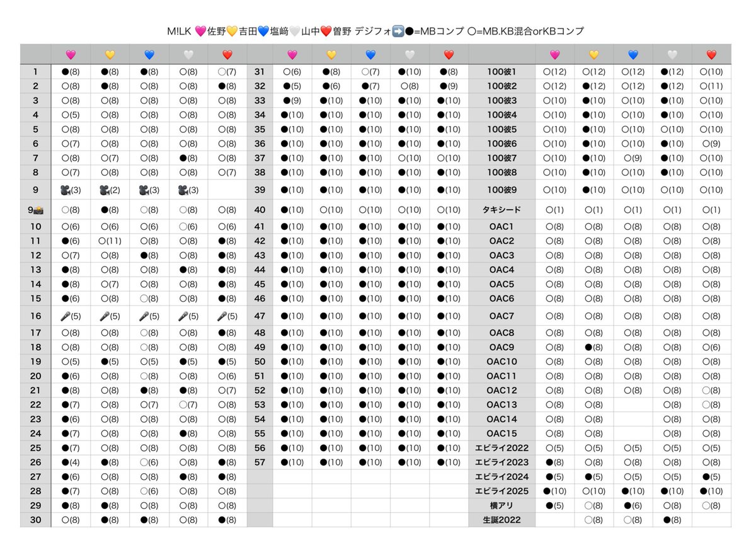
Task: Click the ○(9) cell in the 100彼7 row
Action: click(x=633, y=157)
